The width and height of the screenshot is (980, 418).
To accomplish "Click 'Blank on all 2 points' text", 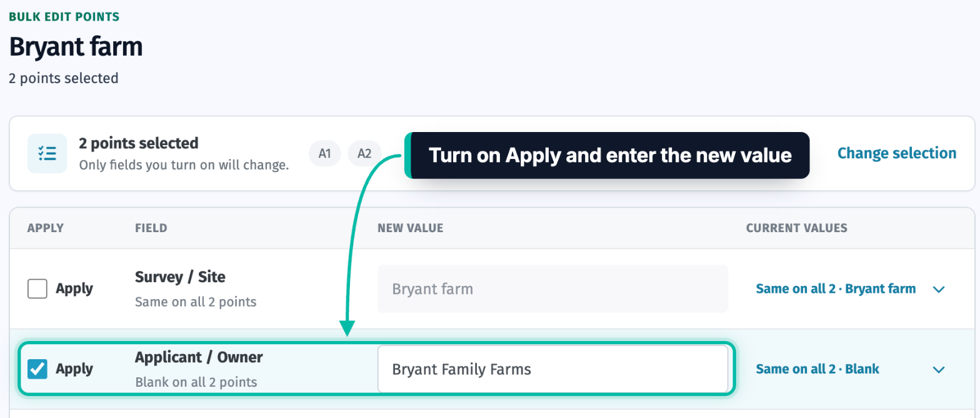I will (196, 382).
